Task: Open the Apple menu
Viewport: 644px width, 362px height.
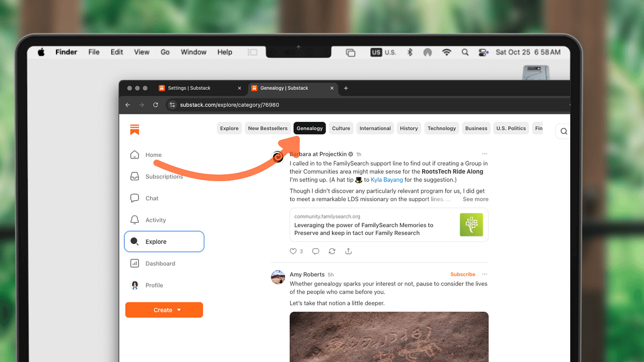Action: tap(41, 52)
